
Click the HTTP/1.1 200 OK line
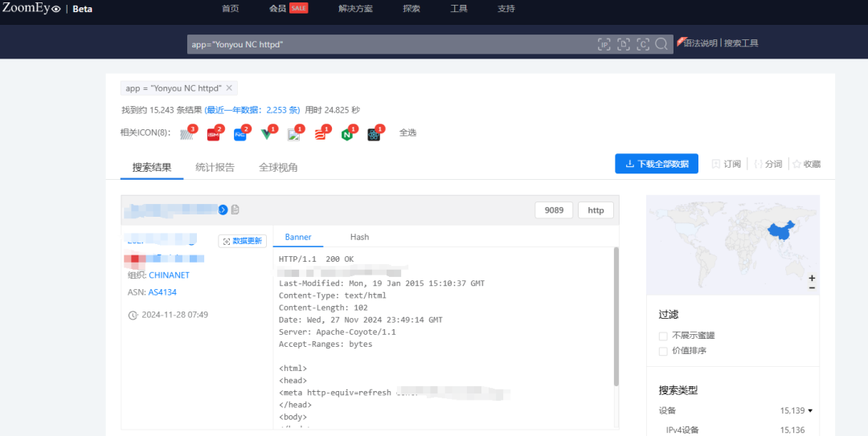click(316, 259)
